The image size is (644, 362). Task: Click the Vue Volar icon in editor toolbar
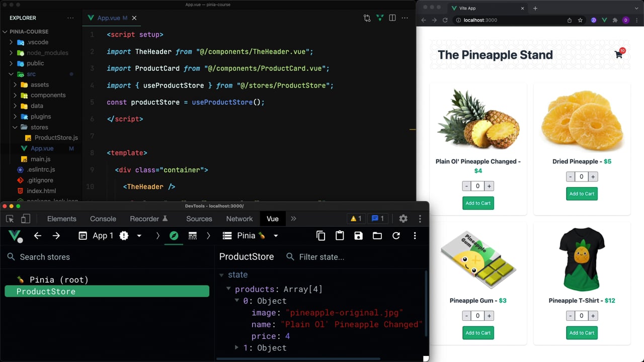point(380,18)
